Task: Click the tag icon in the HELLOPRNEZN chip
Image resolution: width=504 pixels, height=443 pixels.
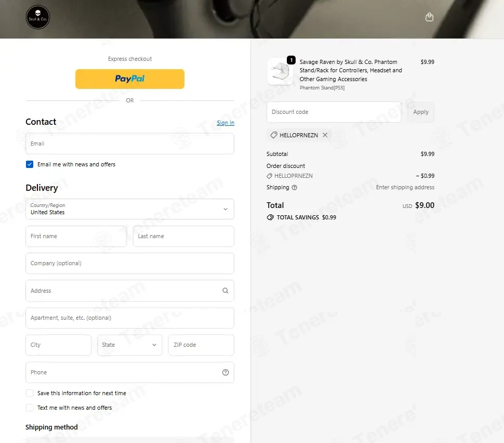Action: pyautogui.click(x=273, y=135)
